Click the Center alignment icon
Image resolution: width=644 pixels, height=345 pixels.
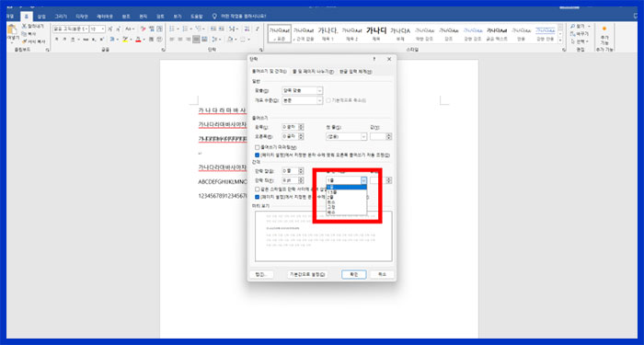(x=180, y=40)
